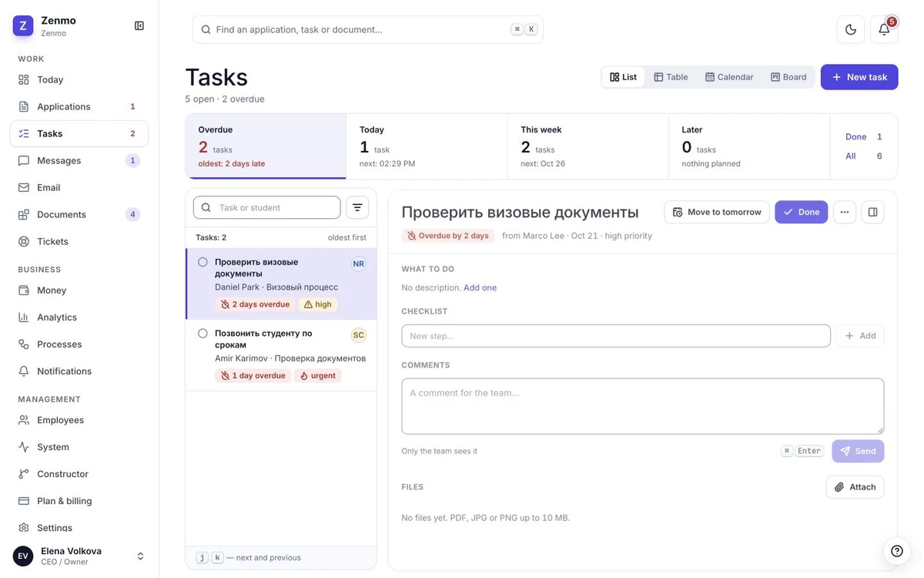
Task: Mark the task as Done
Action: pyautogui.click(x=802, y=212)
